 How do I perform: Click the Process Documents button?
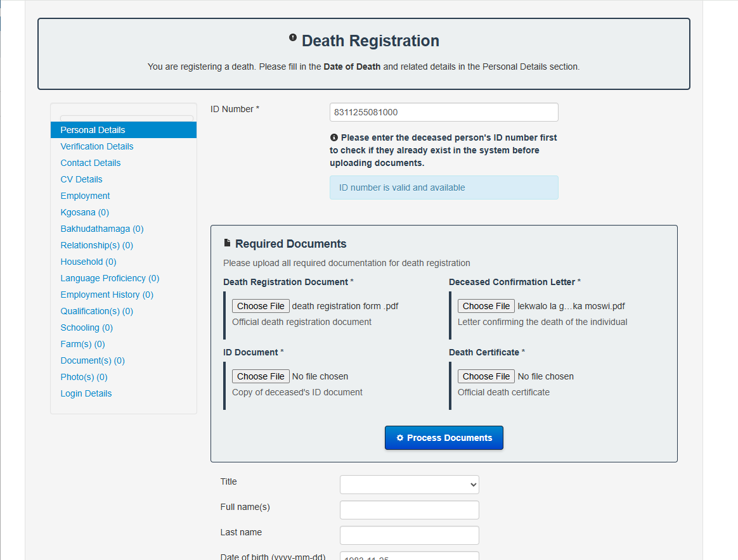click(x=444, y=438)
